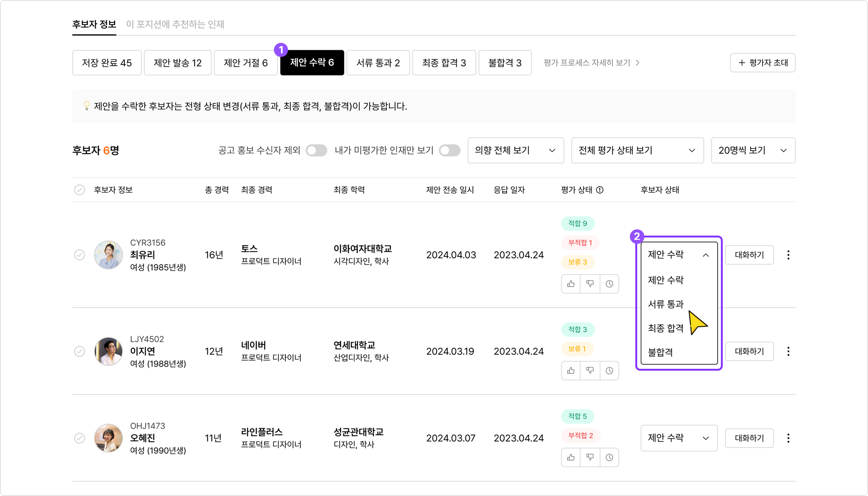Select 제안 거절 6 filter tab
The image size is (868, 496).
(x=246, y=63)
